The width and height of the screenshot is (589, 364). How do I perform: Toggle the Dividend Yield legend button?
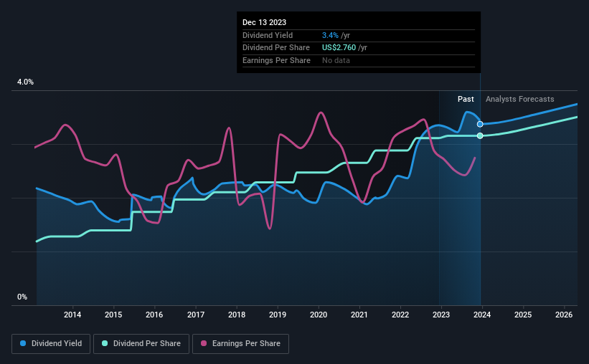[51, 344]
